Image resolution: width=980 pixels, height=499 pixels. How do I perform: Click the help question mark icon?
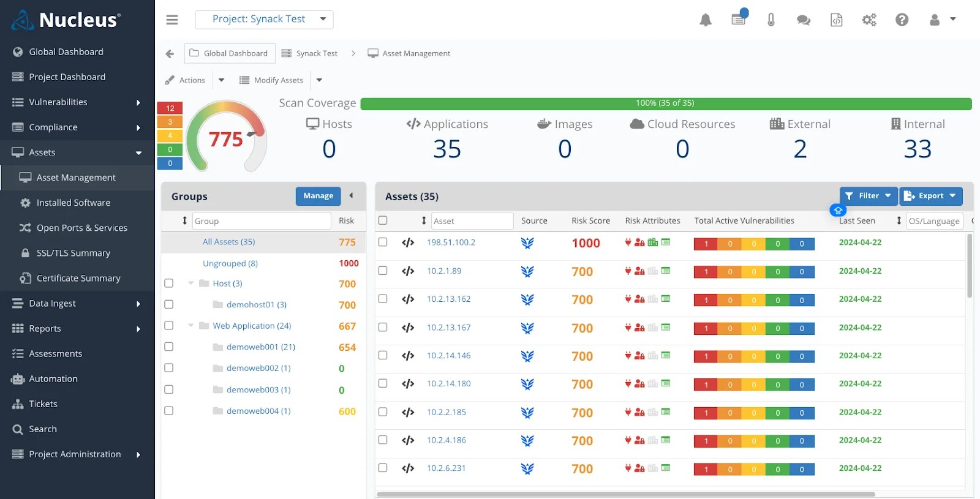pos(902,20)
